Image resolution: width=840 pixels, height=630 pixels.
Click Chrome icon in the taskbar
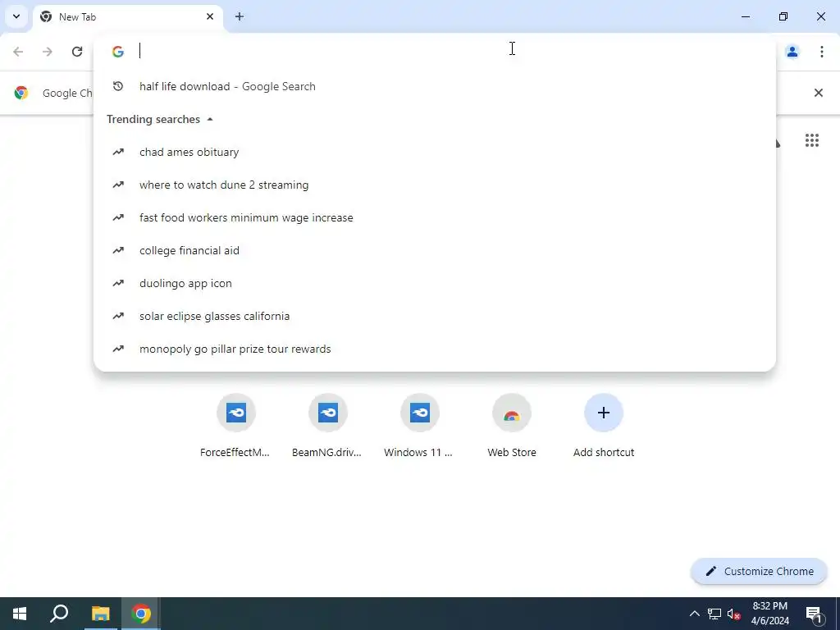pyautogui.click(x=141, y=614)
